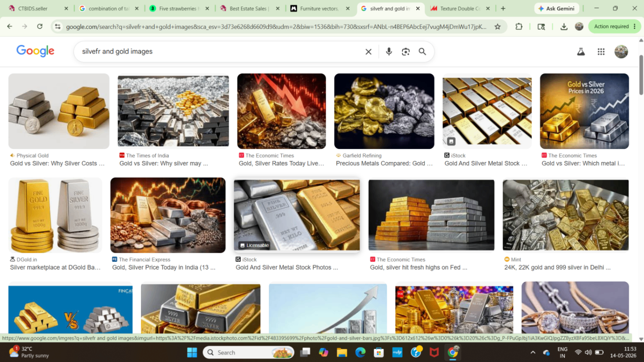The height and width of the screenshot is (362, 644).
Task: Open the Google apps grid
Action: (x=601, y=52)
